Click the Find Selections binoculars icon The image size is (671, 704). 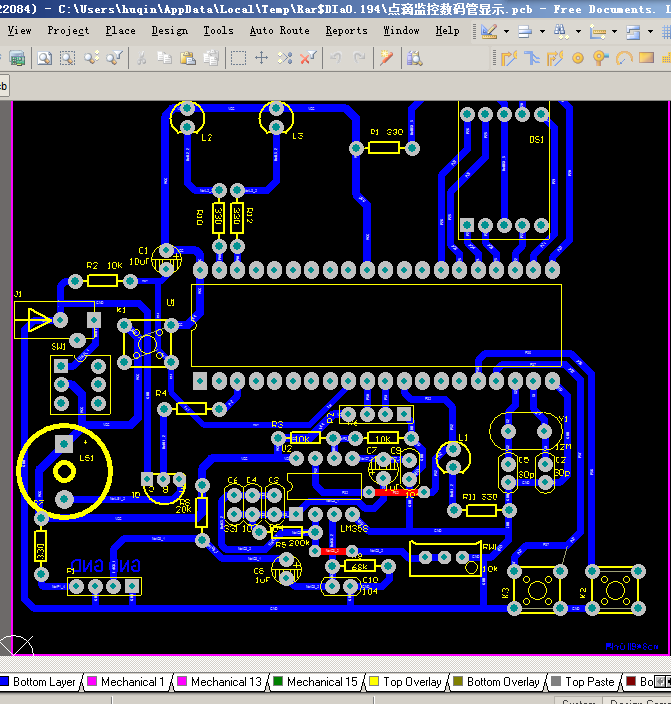pyautogui.click(x=561, y=31)
